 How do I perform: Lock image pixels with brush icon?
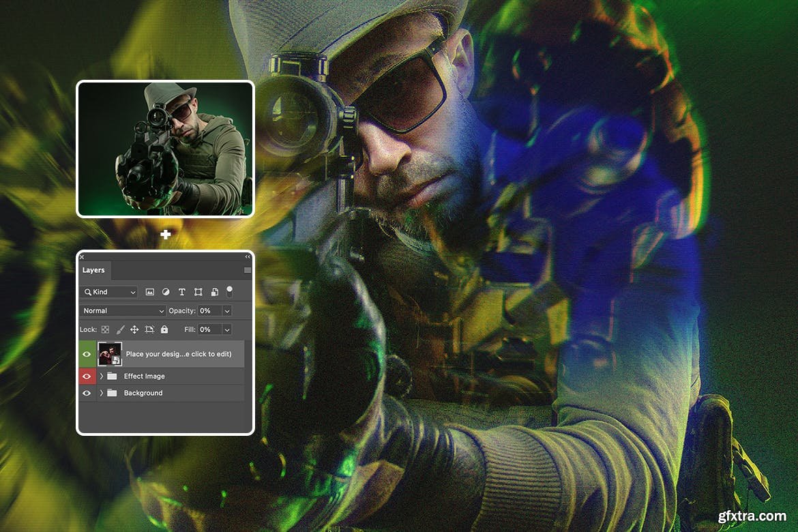point(120,329)
